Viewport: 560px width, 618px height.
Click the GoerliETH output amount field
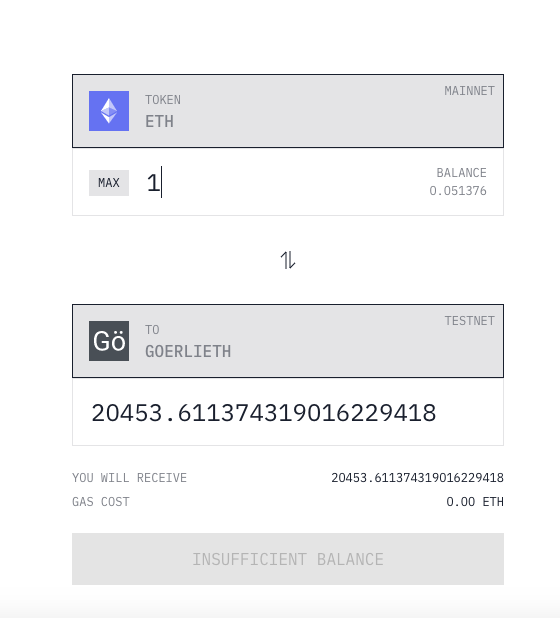point(288,412)
